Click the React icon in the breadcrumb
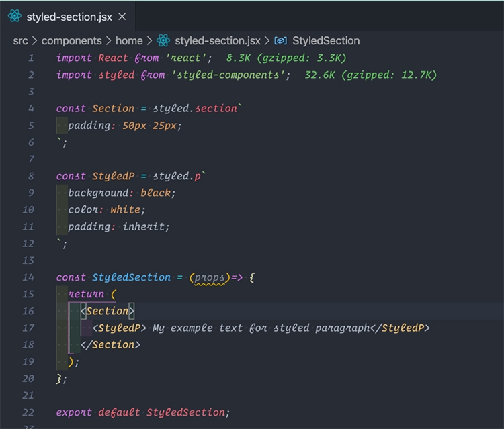Viewport: 504px width, 429px height. click(163, 40)
